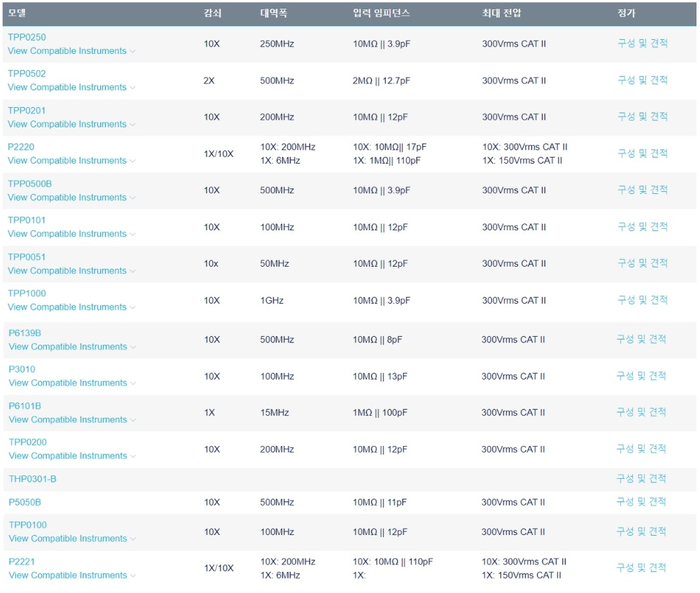Expand View Compatible Instruments under TPP0201
This screenshot has height=593, width=700.
71,124
